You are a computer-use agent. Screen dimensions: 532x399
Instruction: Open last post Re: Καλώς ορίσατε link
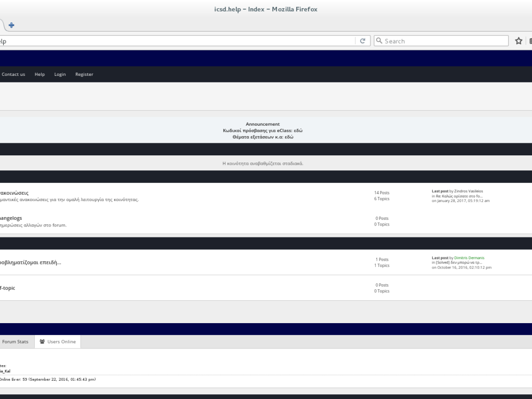pyautogui.click(x=459, y=196)
